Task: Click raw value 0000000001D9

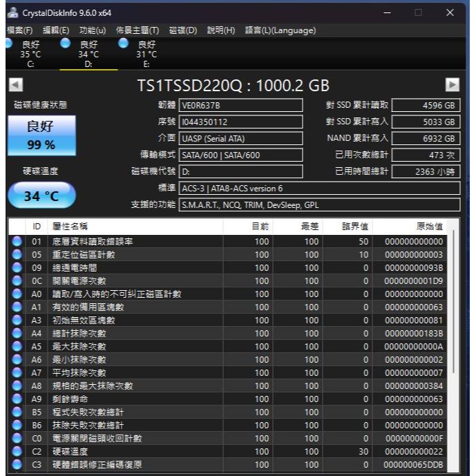Action: click(x=413, y=280)
